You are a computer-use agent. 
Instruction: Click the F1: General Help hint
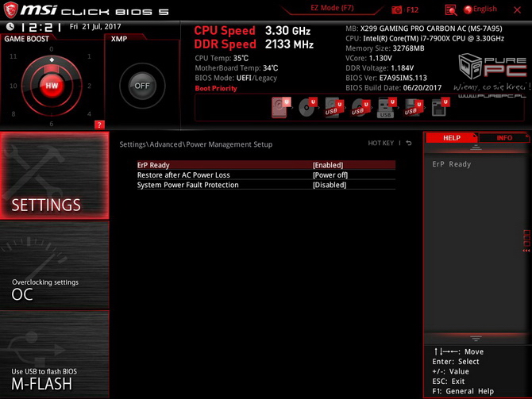[x=463, y=391]
